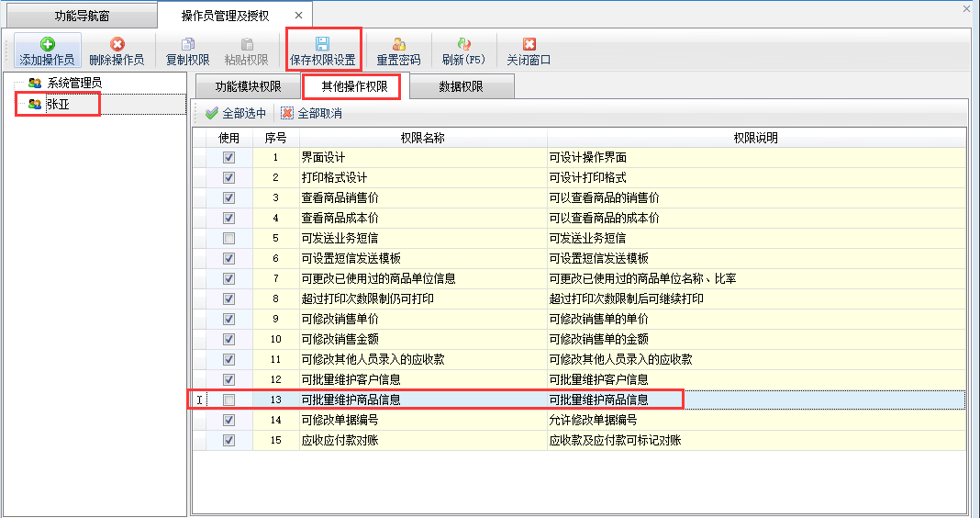
Task: Open the 数据权限 tab
Action: [461, 87]
